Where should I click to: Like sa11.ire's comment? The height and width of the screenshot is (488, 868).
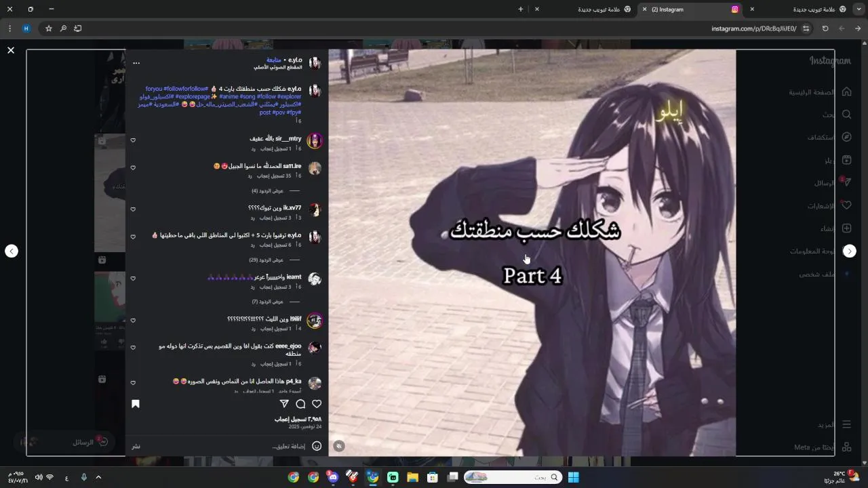coord(133,167)
